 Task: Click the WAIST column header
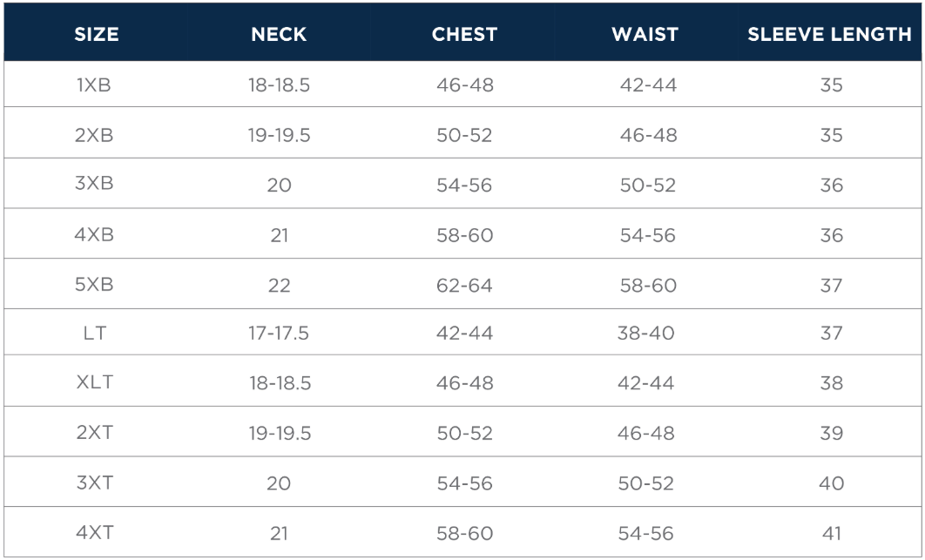645,35
